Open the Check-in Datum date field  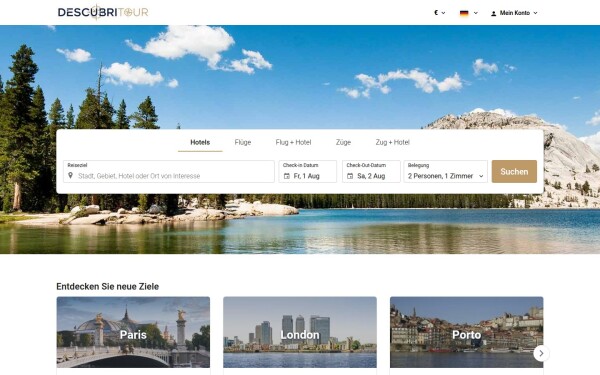click(x=308, y=171)
